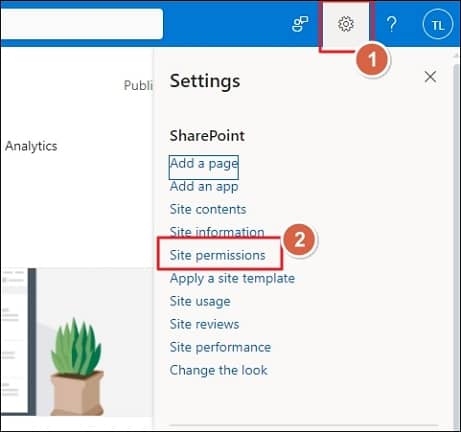This screenshot has width=461, height=432.
Task: Click the Help question mark icon
Action: pos(392,24)
